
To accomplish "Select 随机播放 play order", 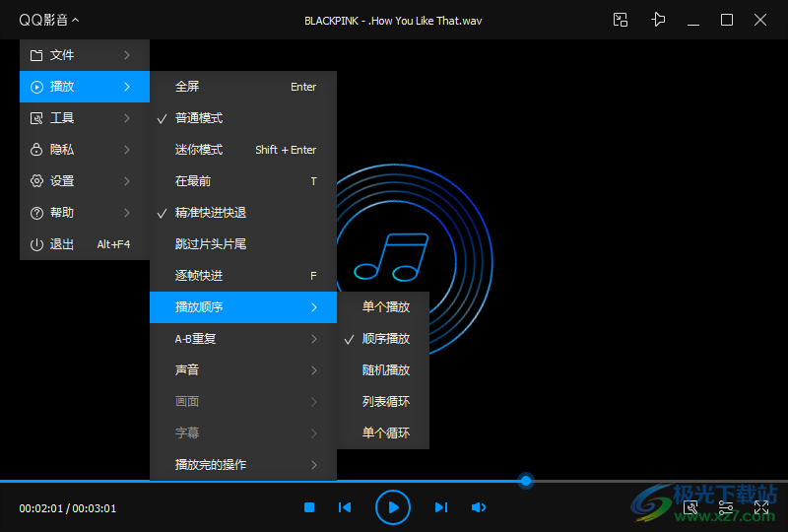I will tap(383, 370).
